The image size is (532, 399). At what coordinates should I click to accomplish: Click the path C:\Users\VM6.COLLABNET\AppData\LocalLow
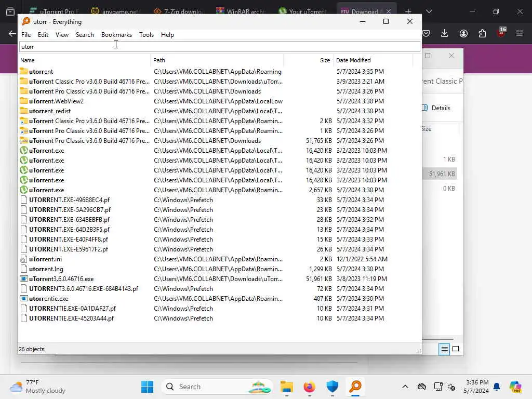218,101
